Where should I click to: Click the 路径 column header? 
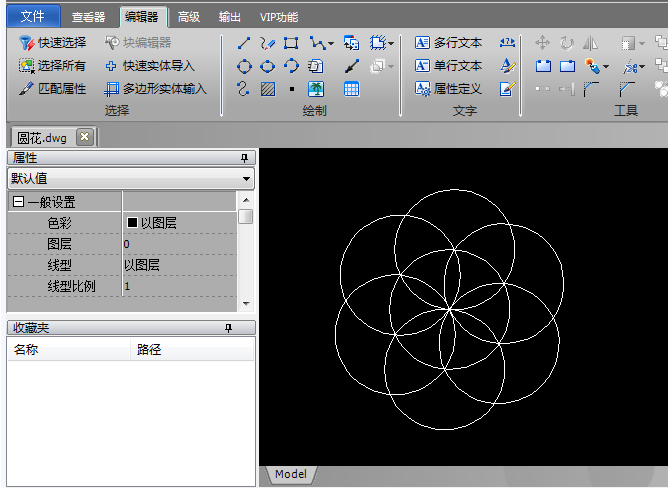click(x=192, y=349)
